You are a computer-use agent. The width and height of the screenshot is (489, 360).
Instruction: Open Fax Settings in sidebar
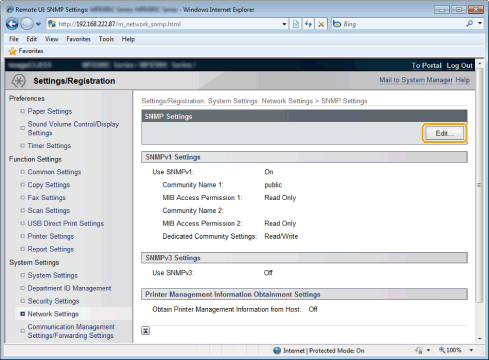46,198
